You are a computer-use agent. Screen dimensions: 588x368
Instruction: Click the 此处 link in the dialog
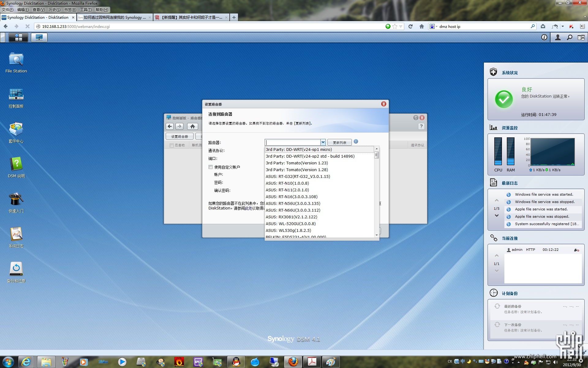click(x=248, y=208)
